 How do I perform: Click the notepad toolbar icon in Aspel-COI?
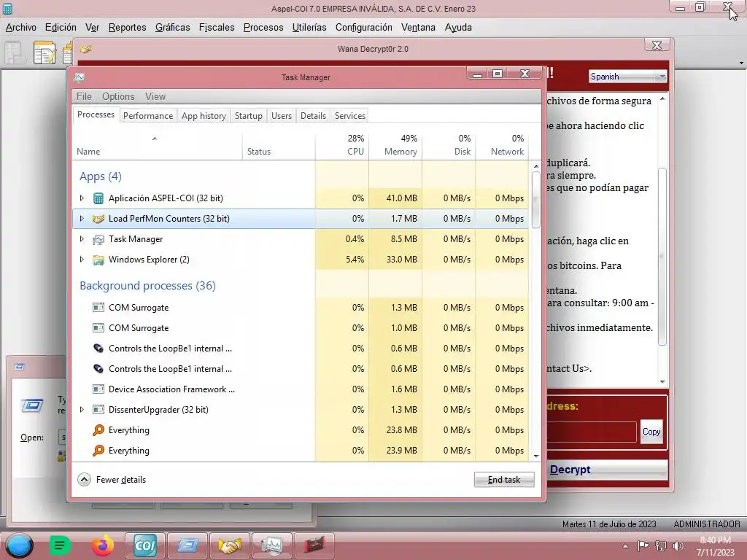[44, 52]
